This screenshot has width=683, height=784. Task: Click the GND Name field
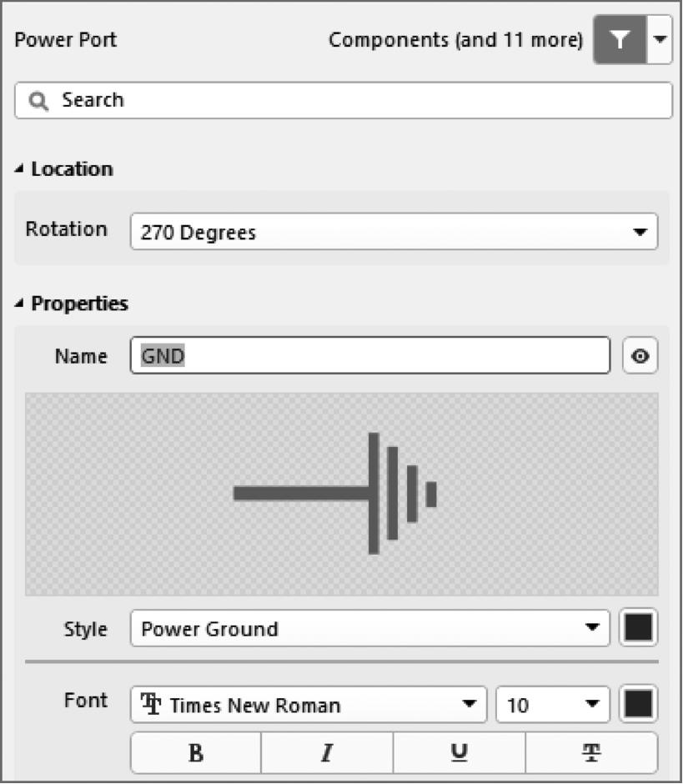point(369,356)
